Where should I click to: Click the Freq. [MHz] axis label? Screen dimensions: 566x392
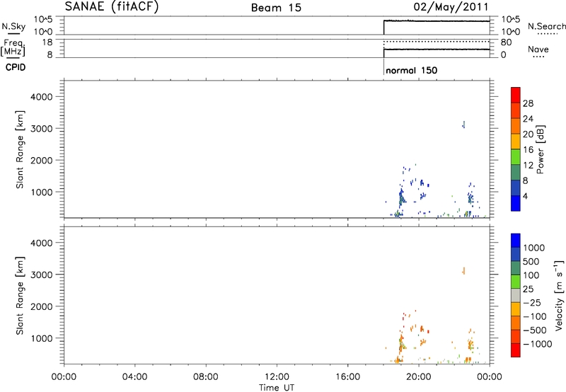(x=13, y=47)
